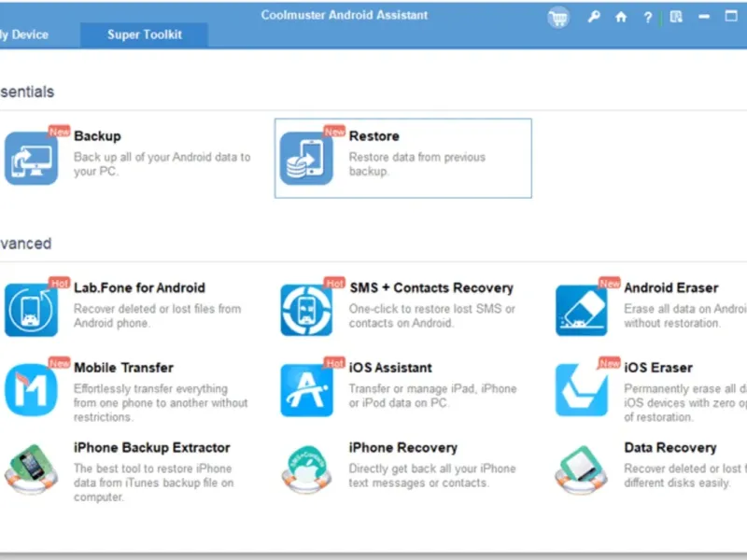Click the shopping cart icon
Image resolution: width=747 pixels, height=560 pixels.
[557, 18]
